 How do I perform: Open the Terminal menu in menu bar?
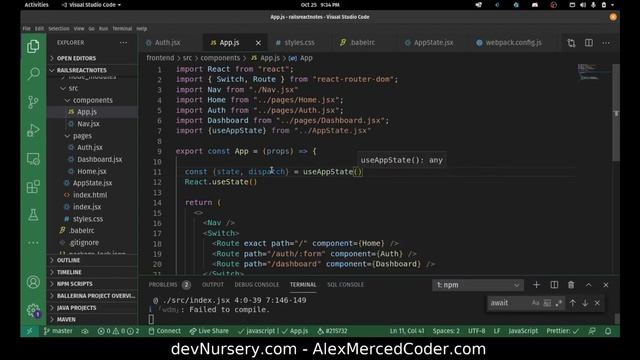point(122,29)
